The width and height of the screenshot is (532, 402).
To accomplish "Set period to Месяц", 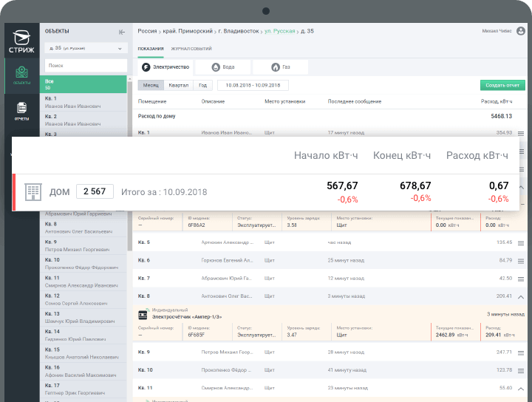I will coord(150,85).
